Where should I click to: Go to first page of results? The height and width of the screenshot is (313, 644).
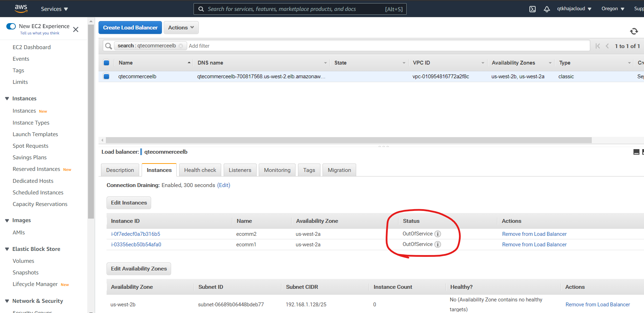598,46
